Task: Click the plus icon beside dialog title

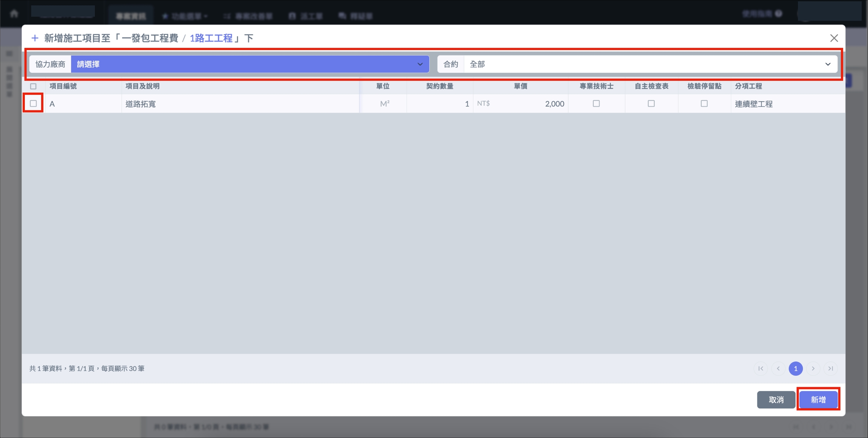Action: [x=35, y=38]
